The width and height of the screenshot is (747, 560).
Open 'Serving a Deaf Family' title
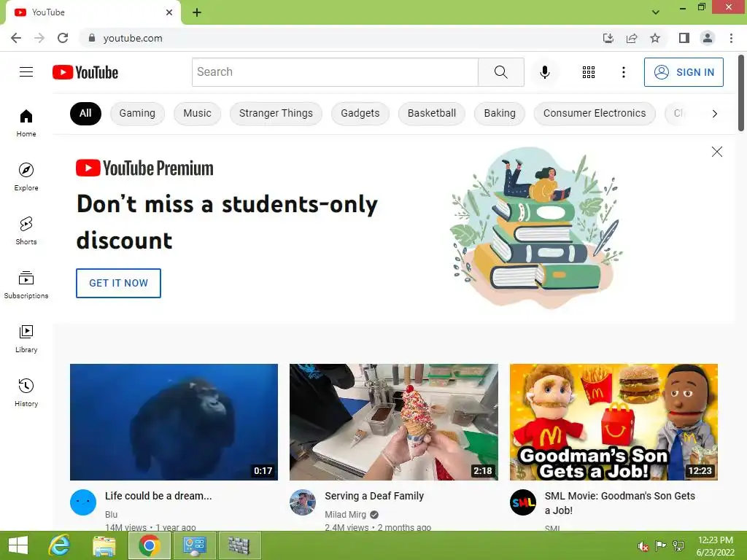tap(374, 496)
